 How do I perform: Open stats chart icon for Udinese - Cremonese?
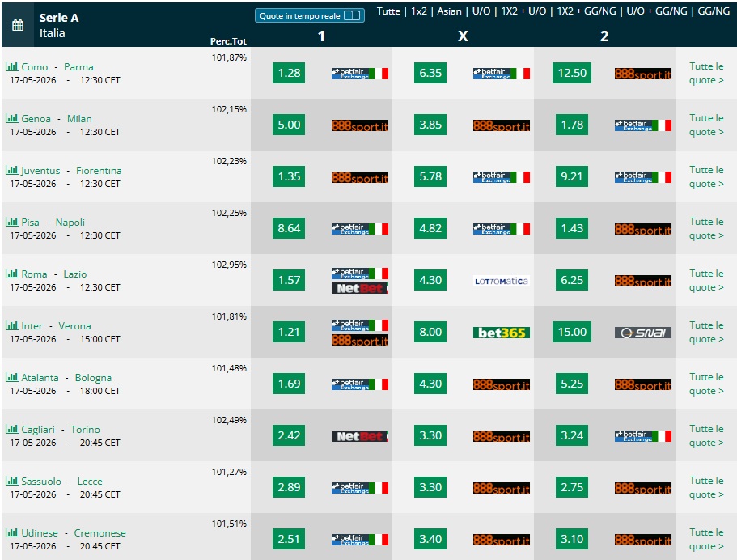pos(12,532)
